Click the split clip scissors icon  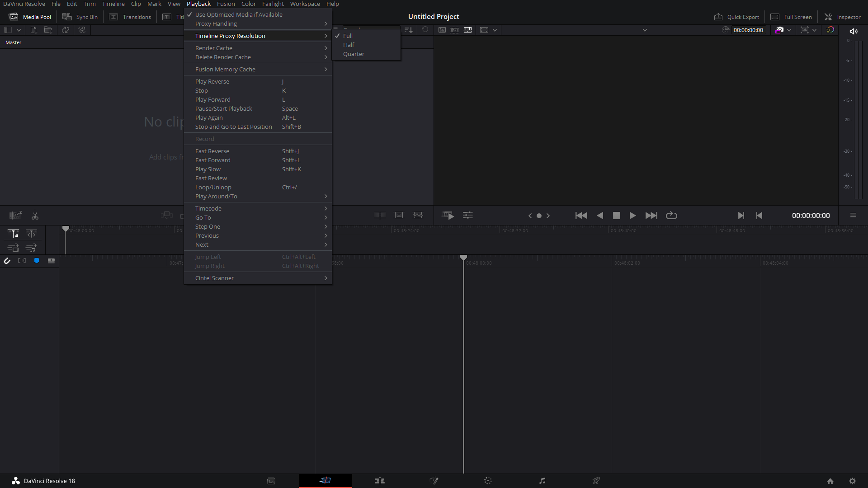(35, 216)
